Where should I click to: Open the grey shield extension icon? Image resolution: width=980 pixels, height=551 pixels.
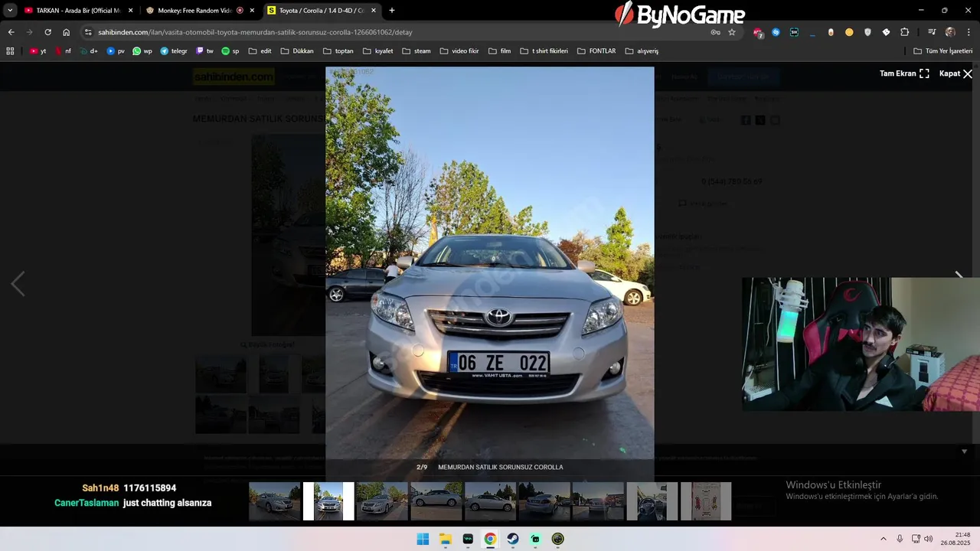pyautogui.click(x=867, y=32)
